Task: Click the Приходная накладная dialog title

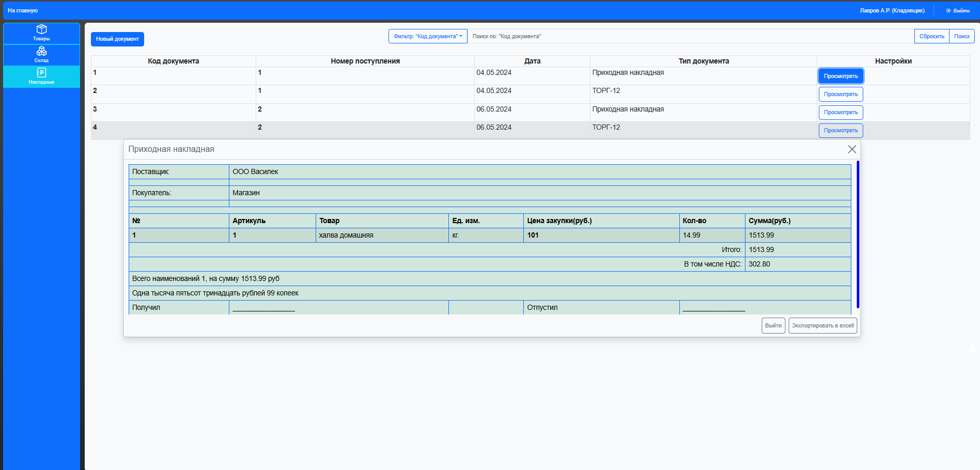Action: pos(171,149)
